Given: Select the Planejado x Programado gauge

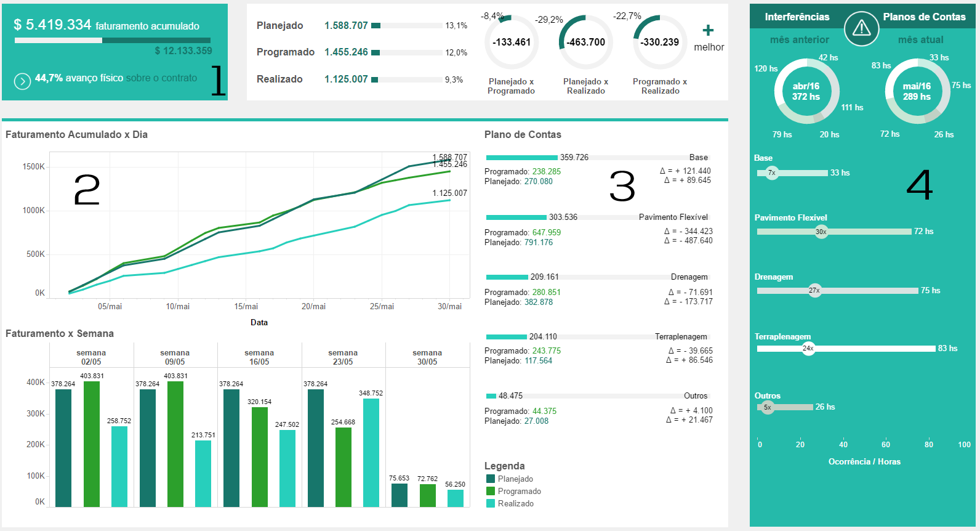Looking at the screenshot, I should click(512, 43).
